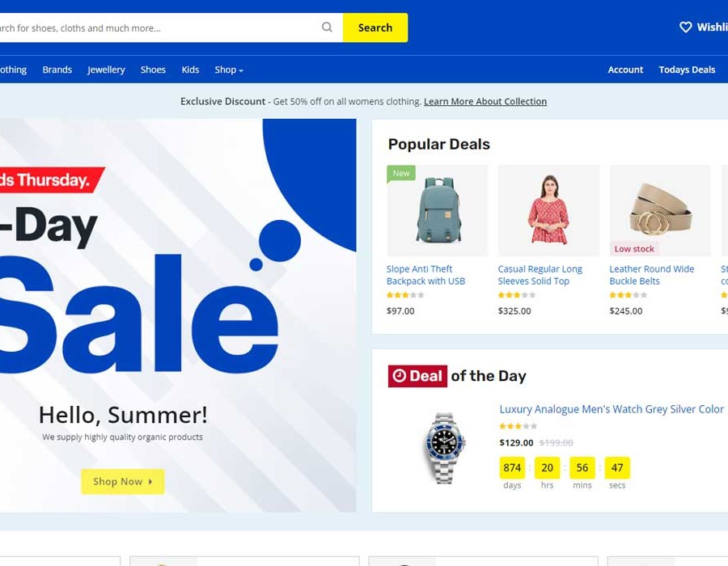Select the silver watch product image
728x566 pixels.
[x=444, y=448]
